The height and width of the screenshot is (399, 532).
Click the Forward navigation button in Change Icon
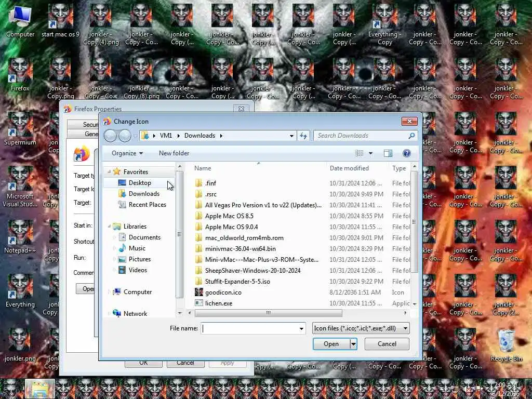point(125,136)
